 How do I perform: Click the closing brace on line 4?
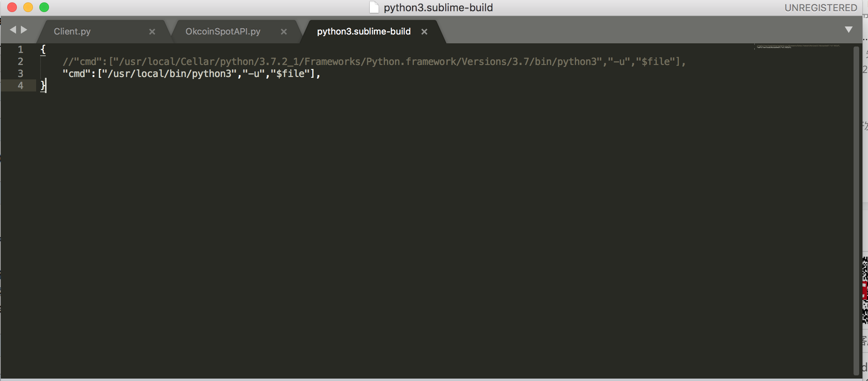point(43,85)
